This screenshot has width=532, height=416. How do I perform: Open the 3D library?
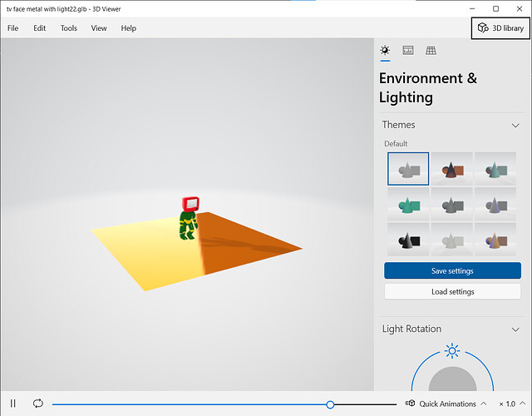tap(500, 28)
